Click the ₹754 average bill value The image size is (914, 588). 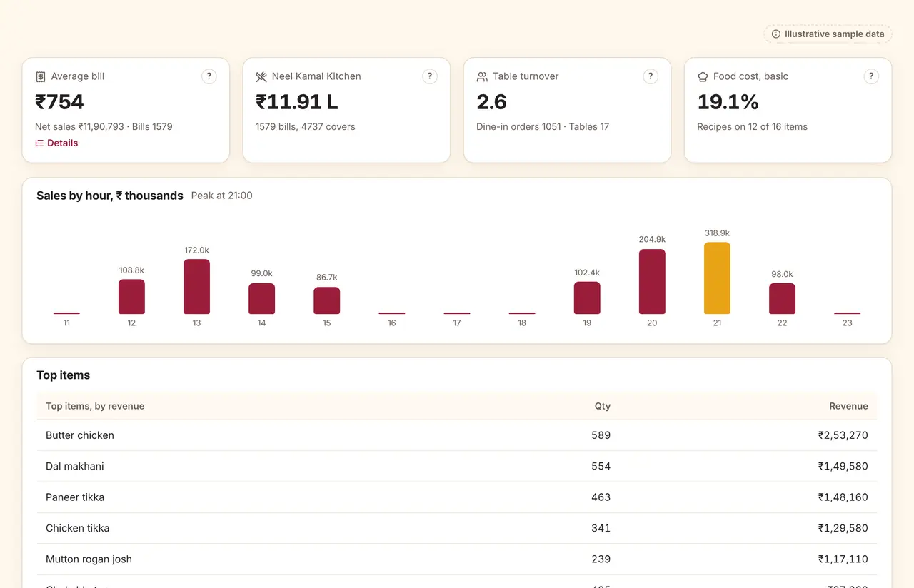59,102
